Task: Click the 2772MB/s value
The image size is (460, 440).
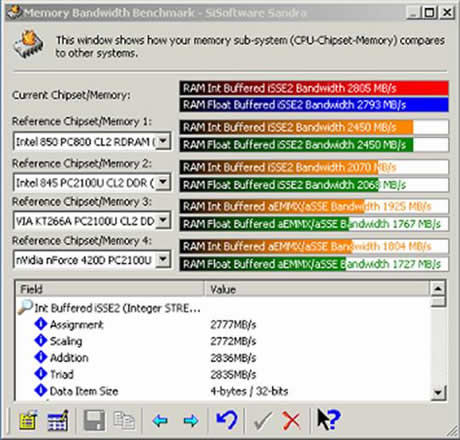Action: click(233, 341)
